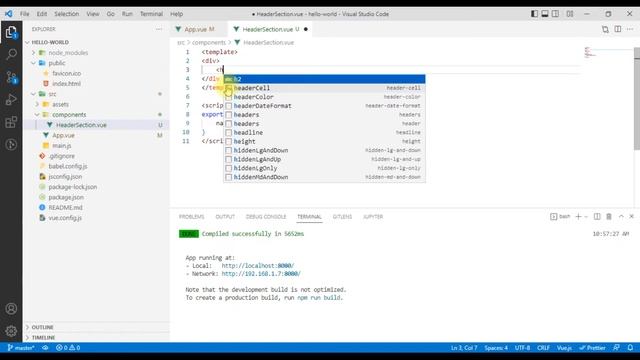Open the Search view in activity bar
The image size is (640, 360).
tap(11, 54)
